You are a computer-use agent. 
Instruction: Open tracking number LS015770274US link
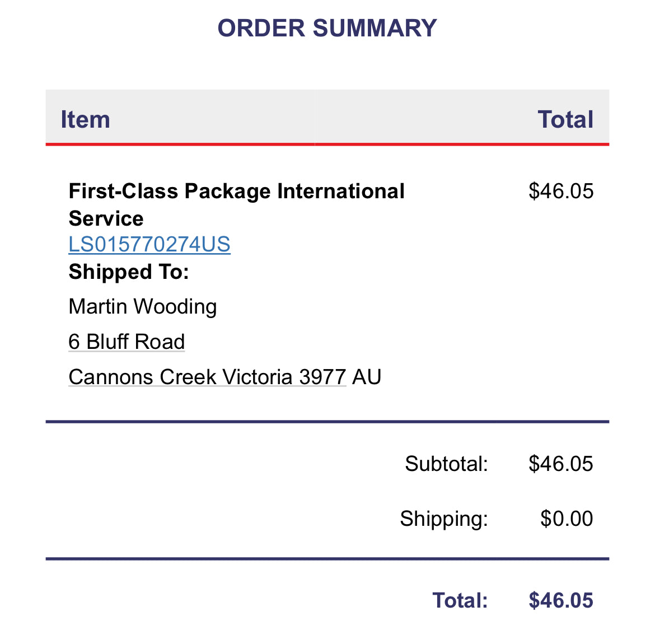[149, 245]
